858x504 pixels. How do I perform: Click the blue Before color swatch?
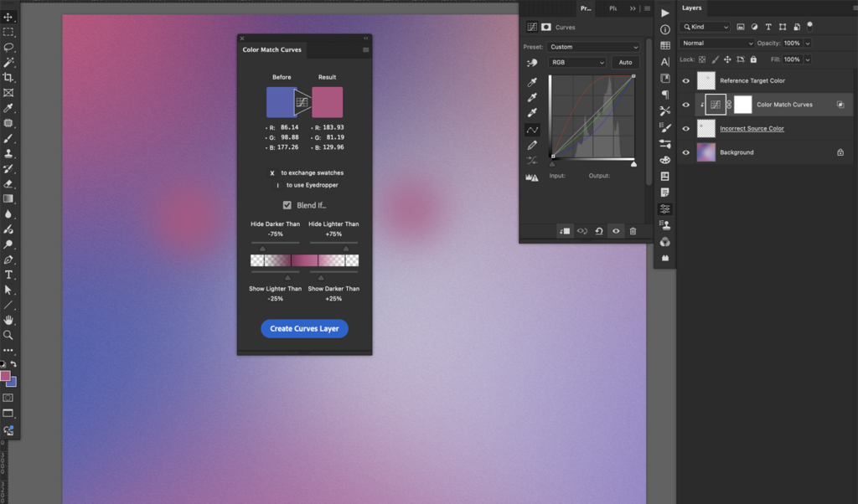coord(280,102)
